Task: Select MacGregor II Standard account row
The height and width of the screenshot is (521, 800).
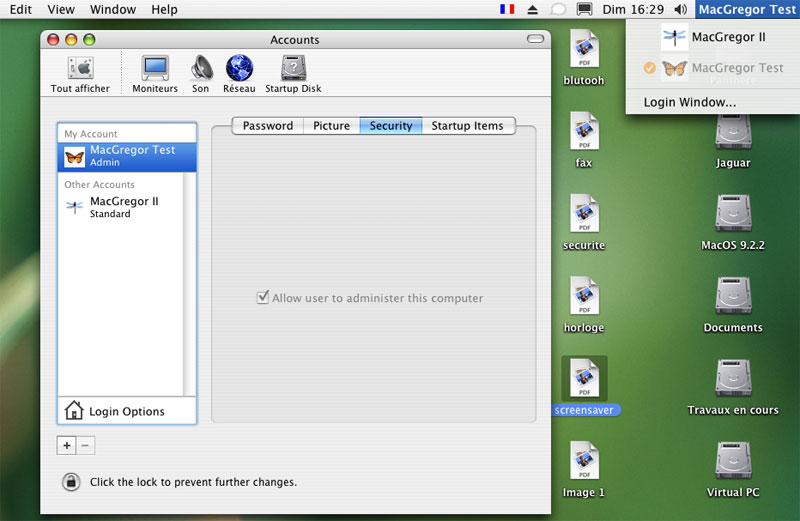Action: [x=120, y=207]
